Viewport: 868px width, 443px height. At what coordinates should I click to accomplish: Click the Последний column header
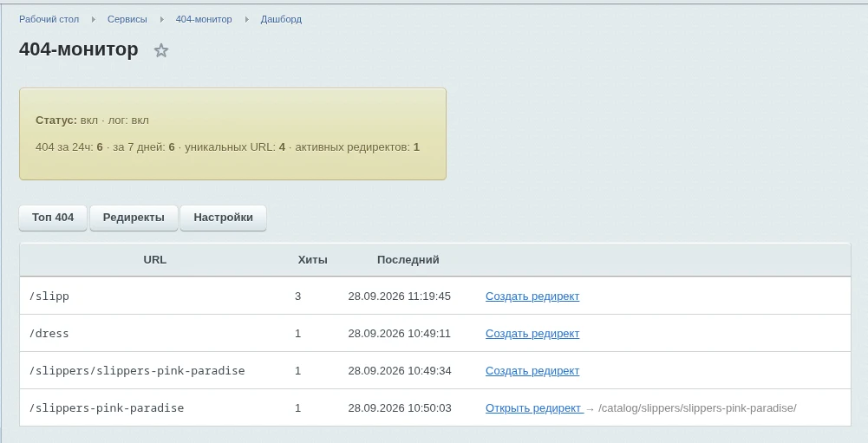408,260
